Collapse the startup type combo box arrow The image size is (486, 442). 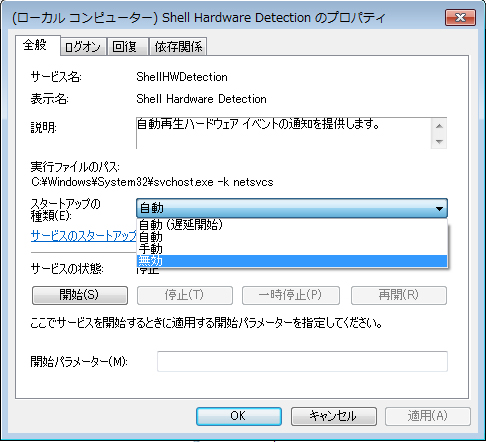[x=439, y=209]
